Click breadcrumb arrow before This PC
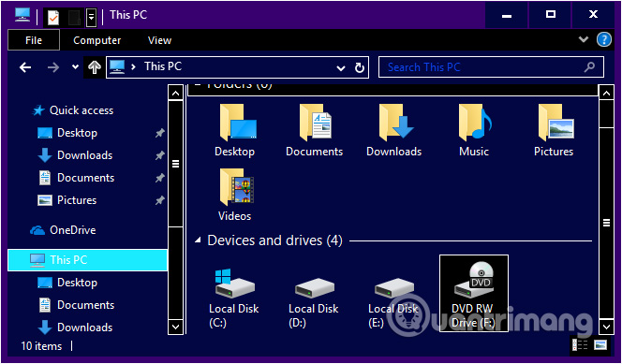The height and width of the screenshot is (364, 622). point(133,67)
